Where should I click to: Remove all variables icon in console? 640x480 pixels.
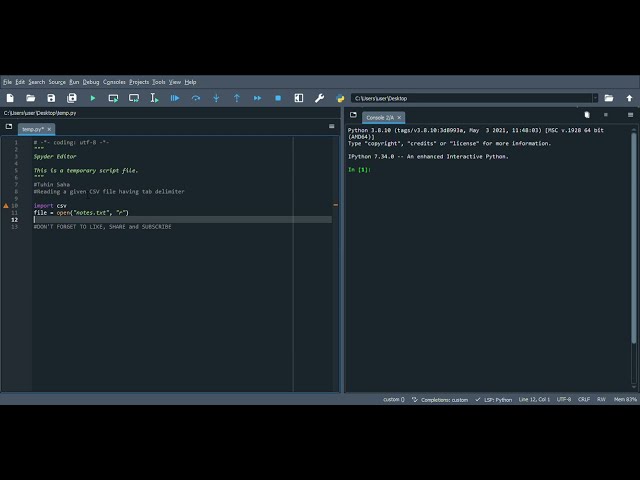(587, 115)
